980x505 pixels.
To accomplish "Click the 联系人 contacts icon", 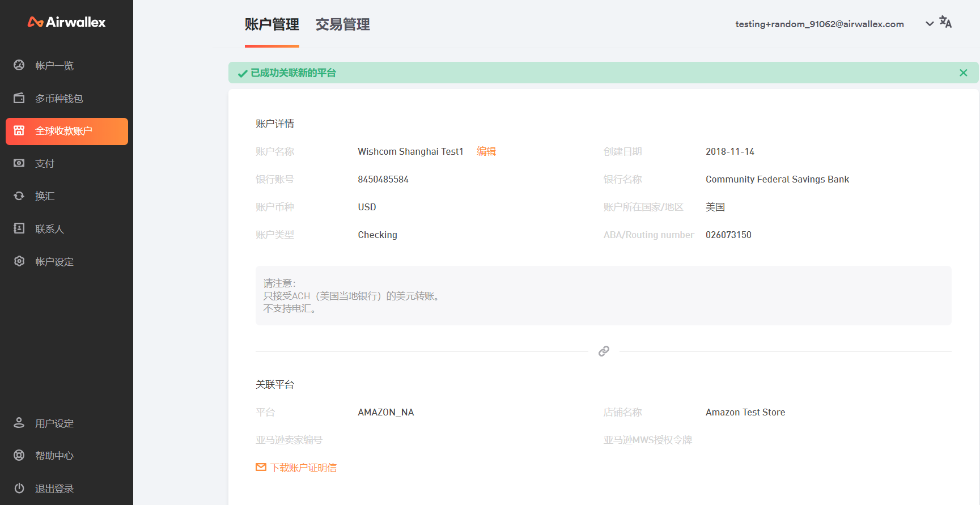I will point(19,228).
